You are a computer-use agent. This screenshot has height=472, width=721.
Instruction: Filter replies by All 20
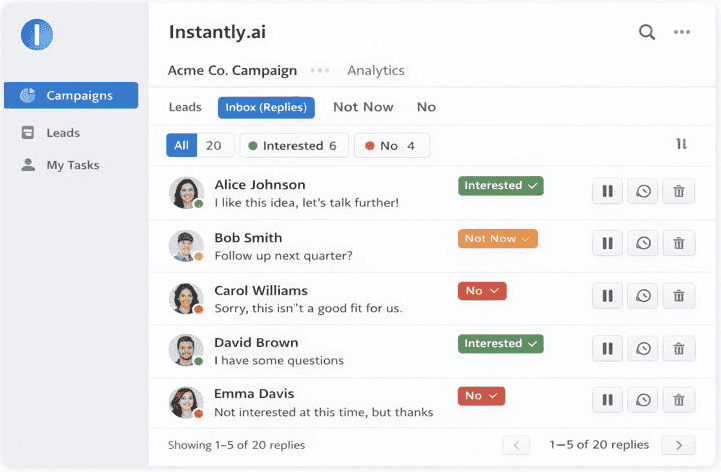pyautogui.click(x=200, y=145)
